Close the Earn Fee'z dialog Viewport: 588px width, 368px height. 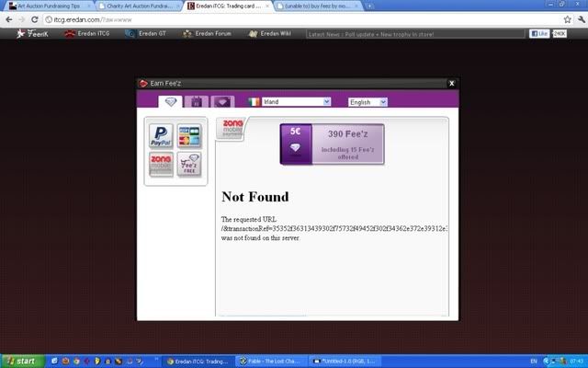[x=451, y=84]
